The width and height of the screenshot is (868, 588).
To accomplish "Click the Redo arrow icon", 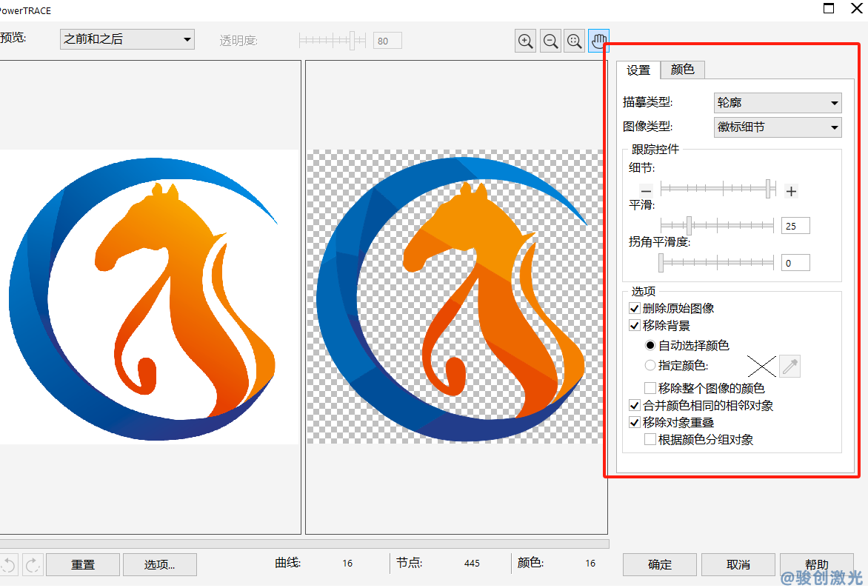I will coord(33,564).
